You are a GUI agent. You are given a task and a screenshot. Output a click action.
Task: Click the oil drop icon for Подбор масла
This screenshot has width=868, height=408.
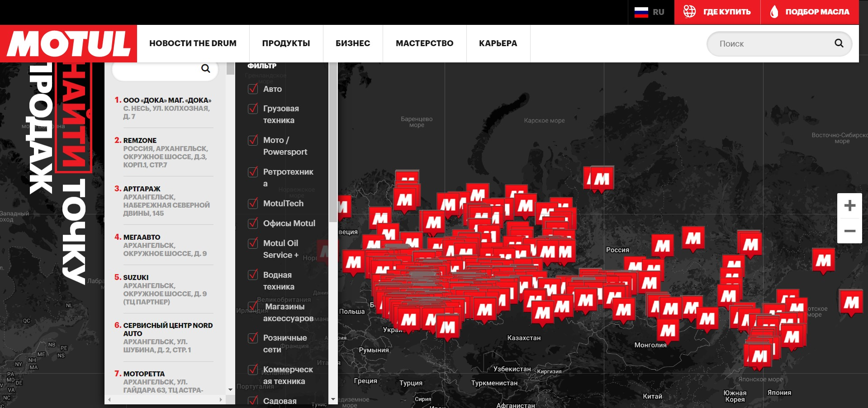[x=774, y=12]
